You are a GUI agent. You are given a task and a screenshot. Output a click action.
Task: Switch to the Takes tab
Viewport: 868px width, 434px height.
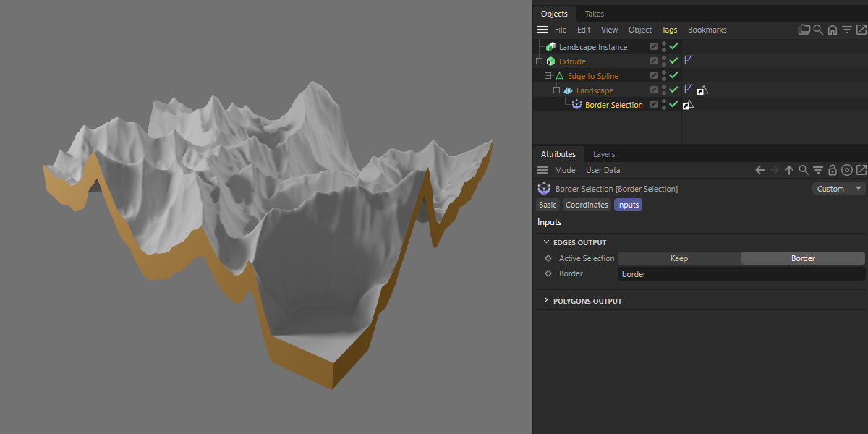click(x=595, y=14)
